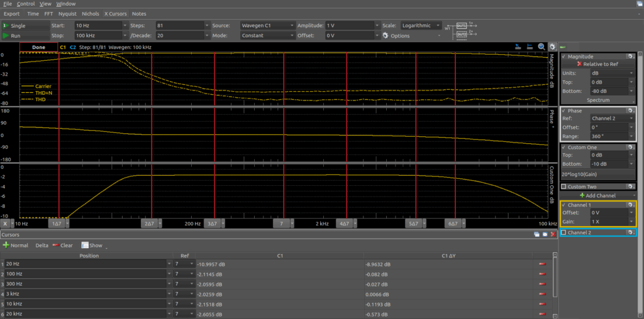Open plot settings gear at top-right of plot
644x319 pixels.
(x=552, y=47)
